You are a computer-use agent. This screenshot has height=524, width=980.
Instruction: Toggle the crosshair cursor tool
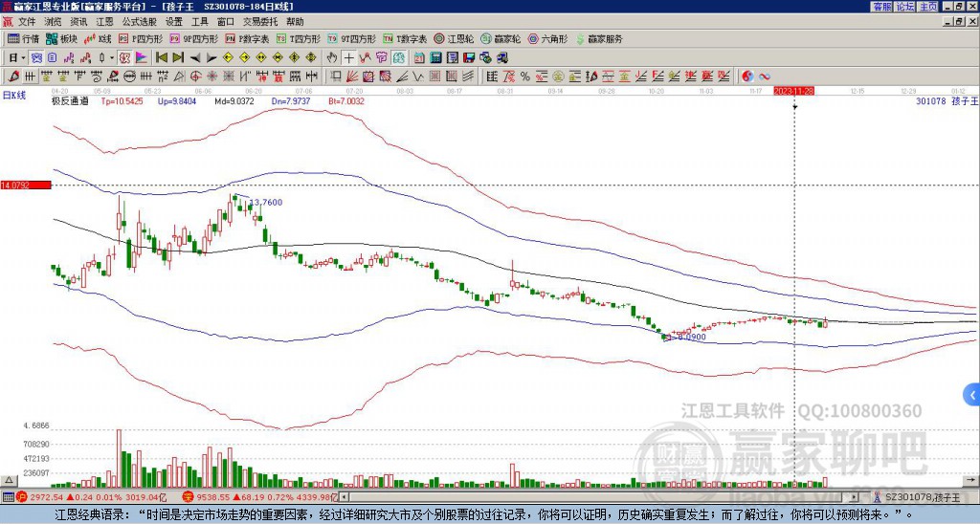(x=348, y=57)
